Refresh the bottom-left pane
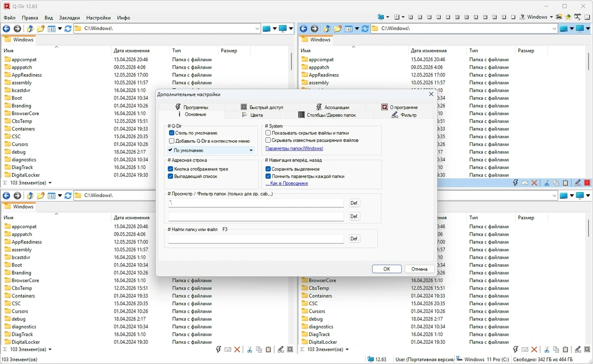The height and width of the screenshot is (364, 593). (68, 196)
